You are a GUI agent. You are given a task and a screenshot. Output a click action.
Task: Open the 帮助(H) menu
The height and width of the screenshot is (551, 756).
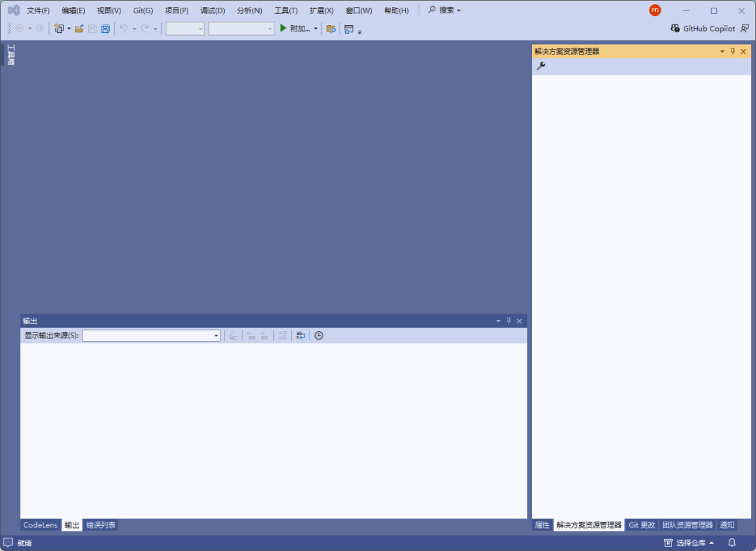tap(396, 11)
